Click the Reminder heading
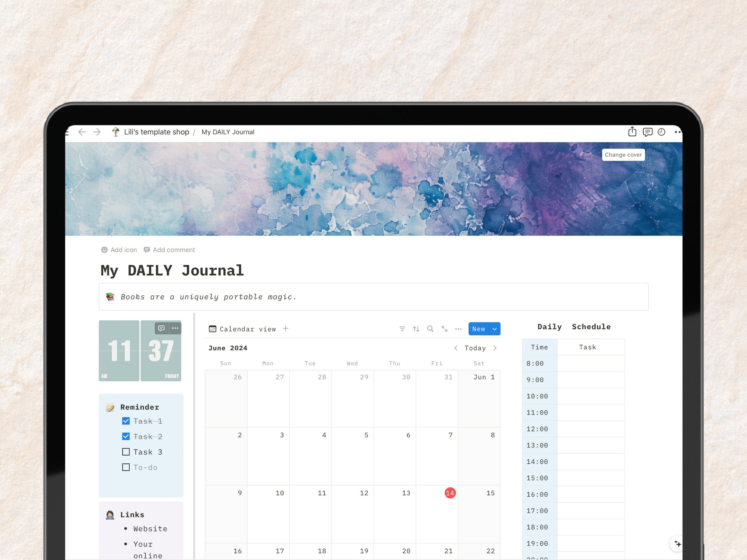Screen dimensions: 747x560 140,407
